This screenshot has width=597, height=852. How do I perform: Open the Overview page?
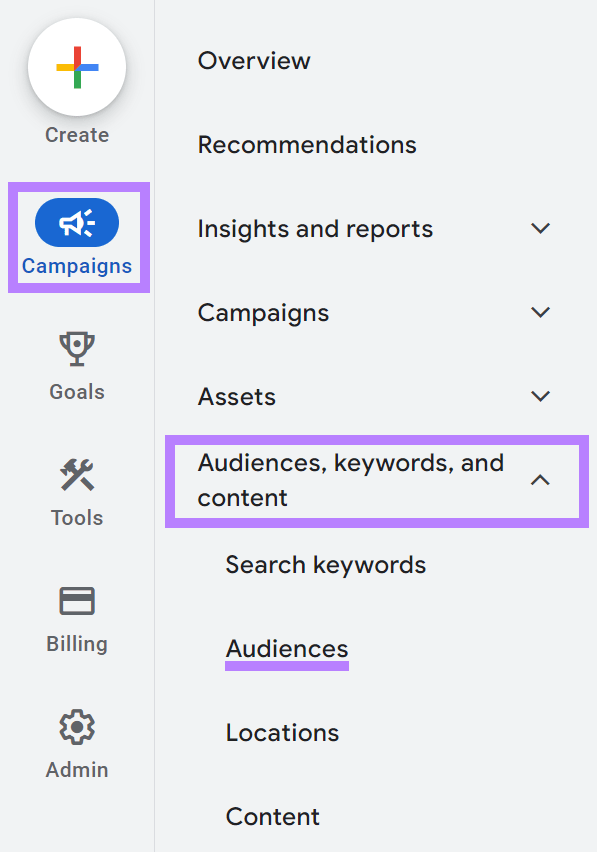254,61
